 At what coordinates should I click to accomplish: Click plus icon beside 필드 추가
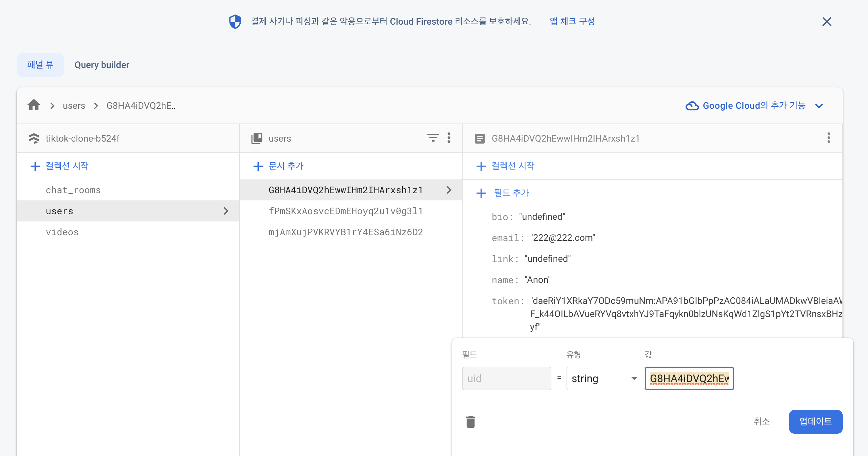click(x=481, y=193)
